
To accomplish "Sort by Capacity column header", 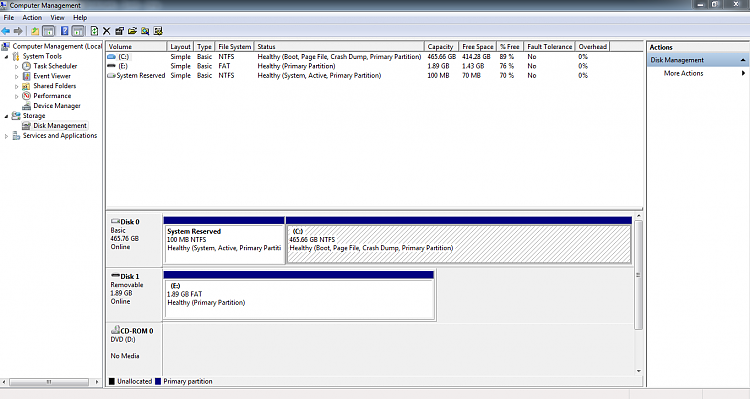I will (441, 46).
